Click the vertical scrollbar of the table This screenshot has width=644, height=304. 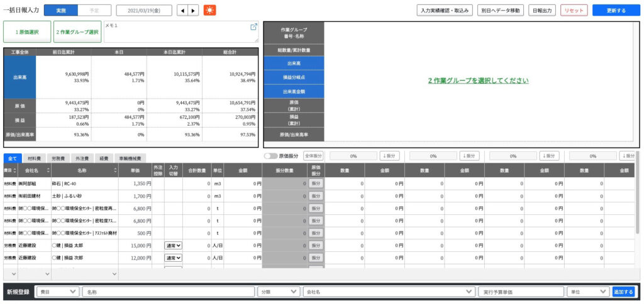pos(638,193)
